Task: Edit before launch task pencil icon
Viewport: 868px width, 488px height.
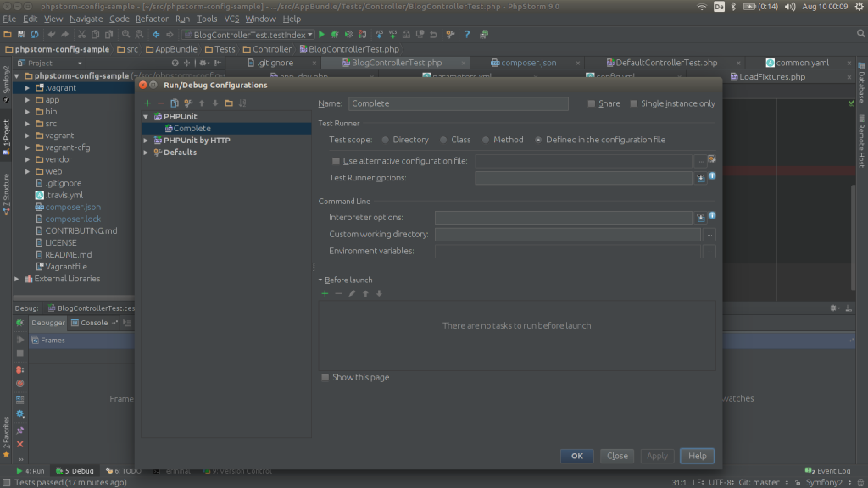Action: [x=352, y=293]
